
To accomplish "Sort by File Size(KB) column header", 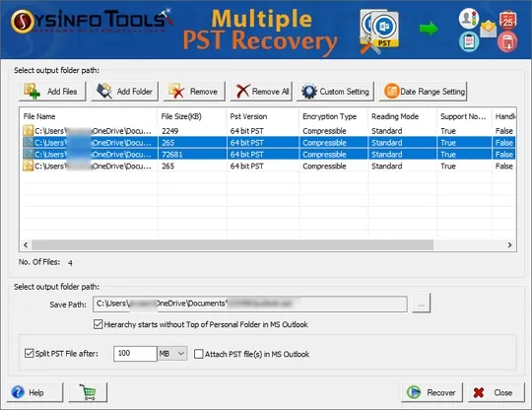I will 192,116.
